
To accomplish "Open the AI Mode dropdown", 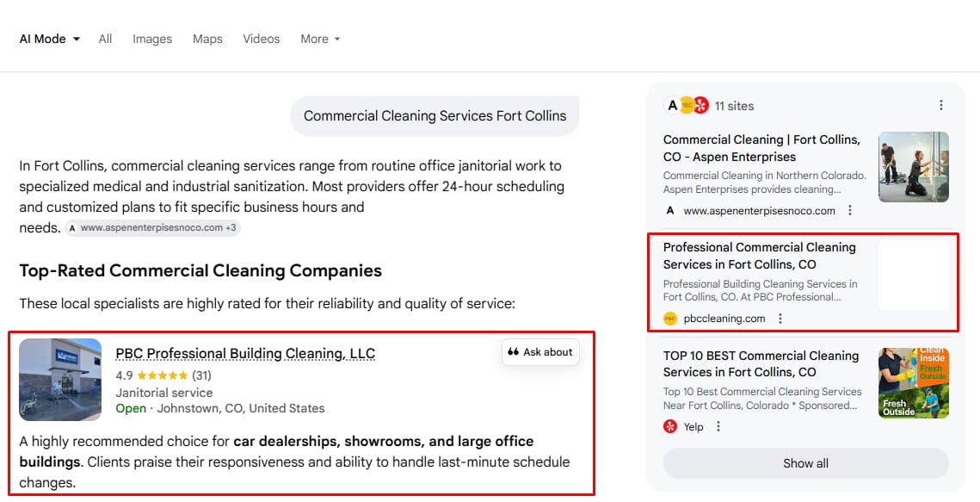I will [x=49, y=39].
